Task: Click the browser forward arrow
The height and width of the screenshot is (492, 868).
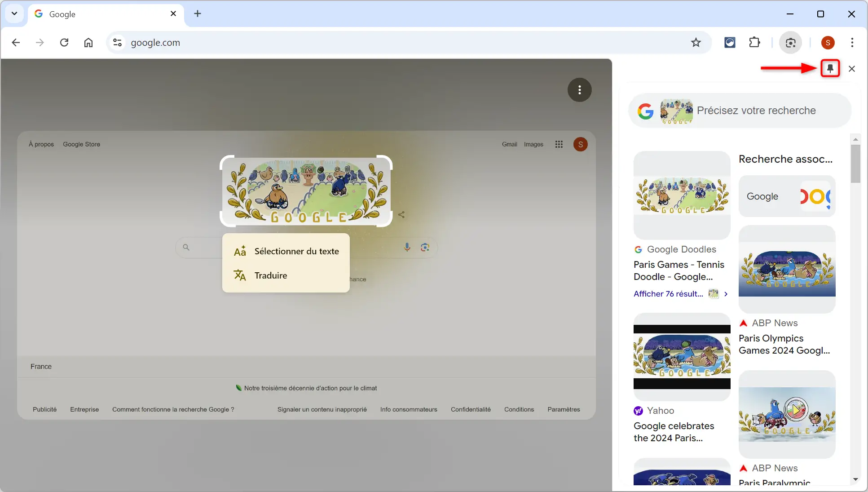Action: point(40,43)
